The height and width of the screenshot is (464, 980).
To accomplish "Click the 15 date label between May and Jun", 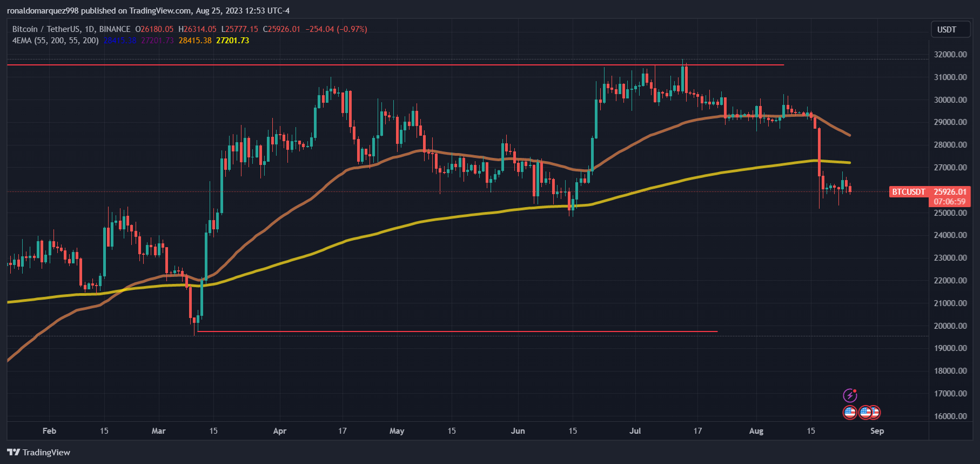I will (452, 431).
